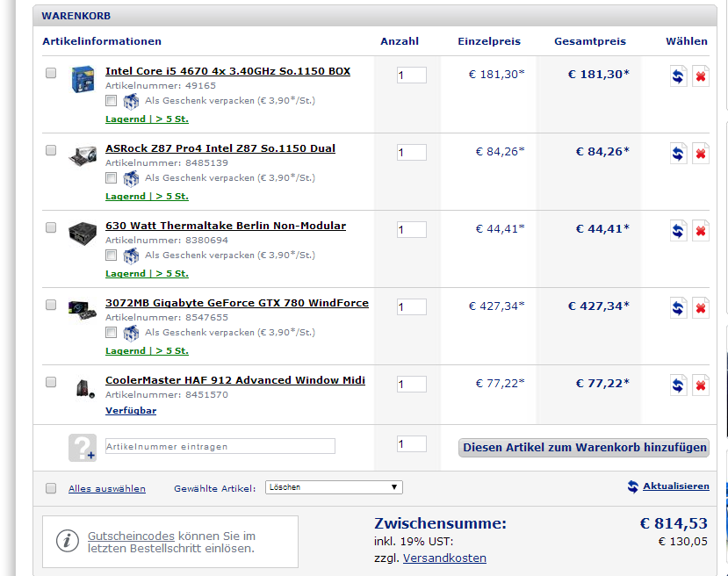Open 630 Watt Thermaltake Berlin product link
Viewport: 728px width, 576px height.
[226, 226]
